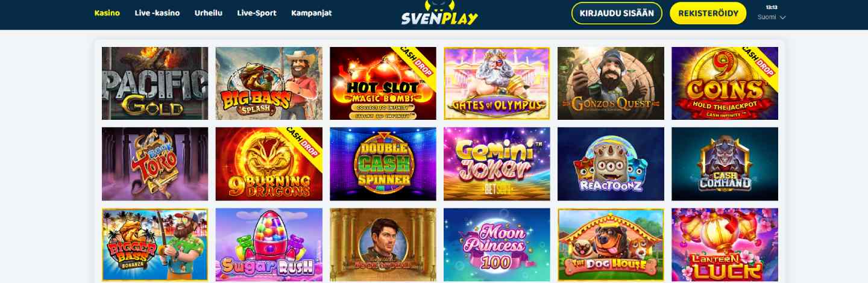Launch the Book of Toro game

155,164
